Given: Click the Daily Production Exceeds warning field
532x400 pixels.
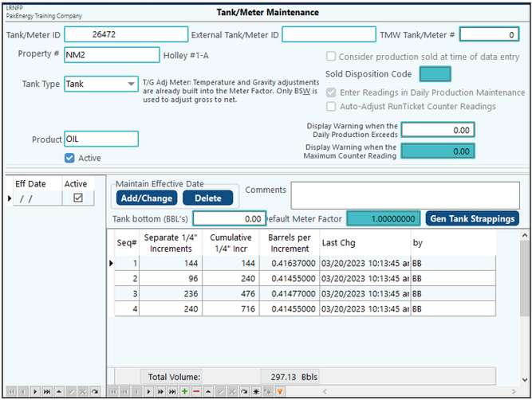Looking at the screenshot, I should click(438, 130).
